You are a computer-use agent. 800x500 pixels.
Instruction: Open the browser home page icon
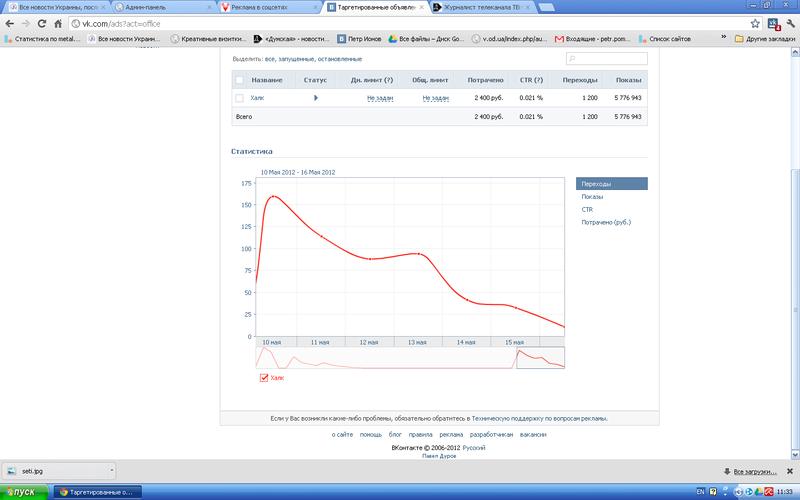point(58,23)
